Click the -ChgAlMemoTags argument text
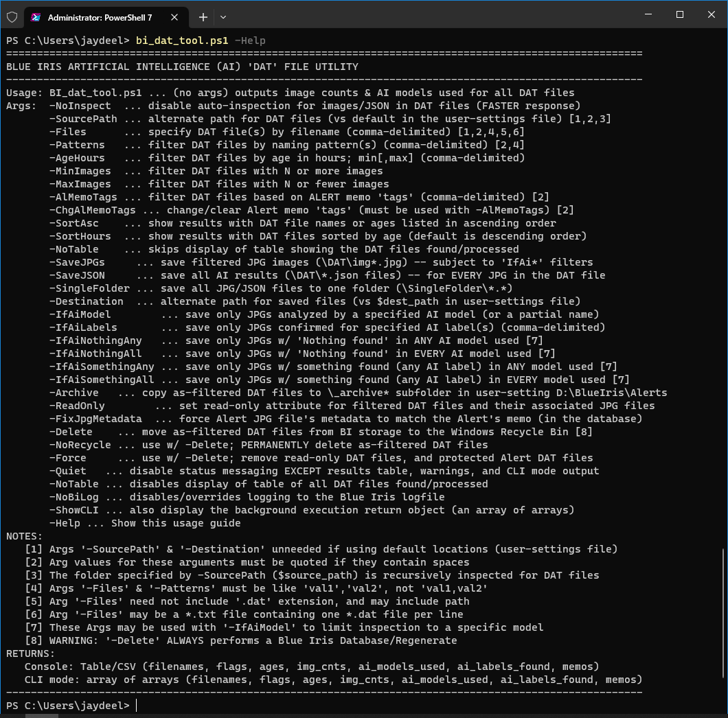 coord(93,210)
